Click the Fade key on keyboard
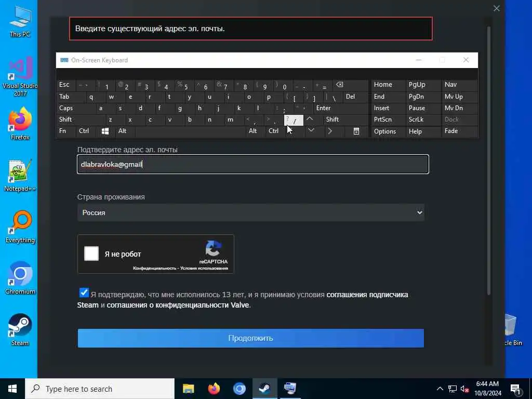532x399 pixels. [x=459, y=131]
